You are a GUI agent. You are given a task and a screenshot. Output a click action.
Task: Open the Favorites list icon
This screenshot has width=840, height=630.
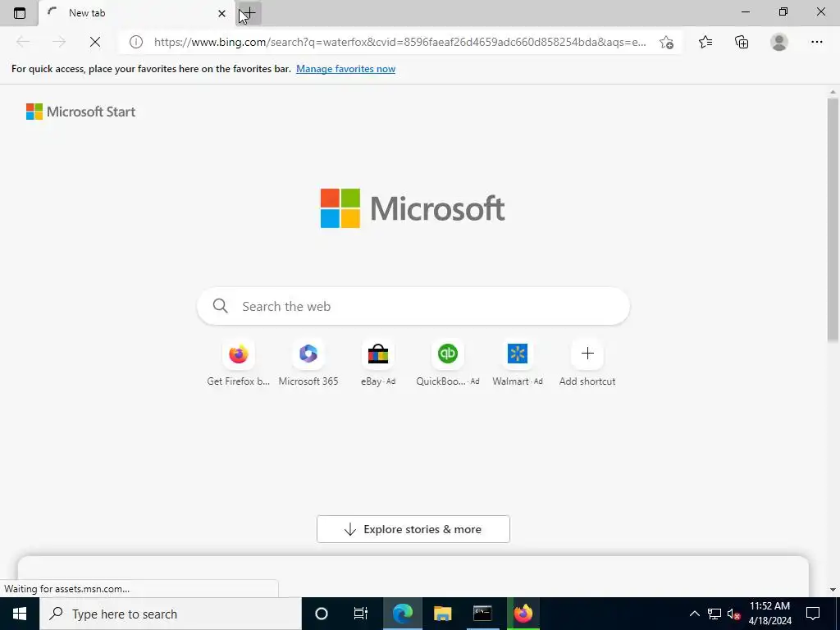click(705, 42)
